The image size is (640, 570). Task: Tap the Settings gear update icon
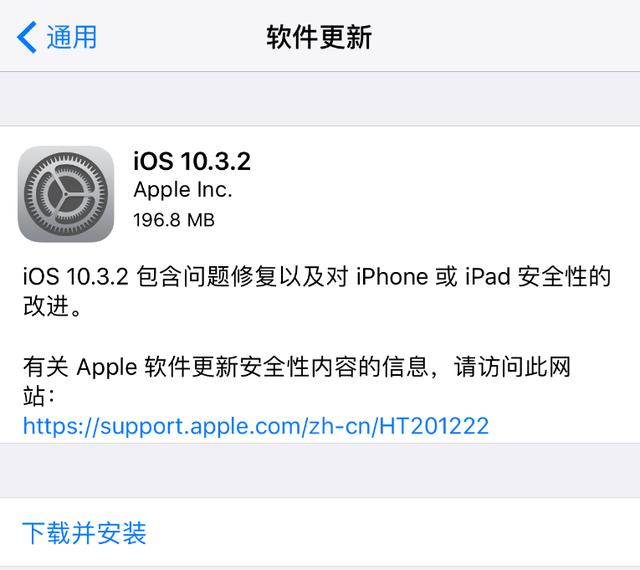pyautogui.click(x=66, y=194)
